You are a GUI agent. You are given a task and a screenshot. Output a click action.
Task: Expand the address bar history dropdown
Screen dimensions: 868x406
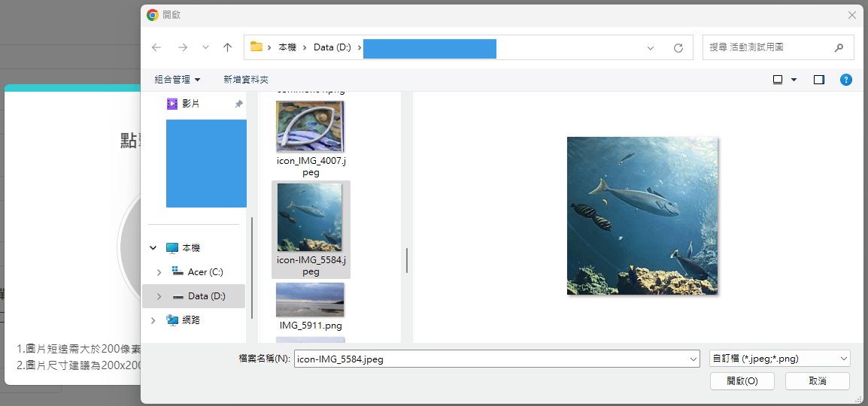pos(651,47)
